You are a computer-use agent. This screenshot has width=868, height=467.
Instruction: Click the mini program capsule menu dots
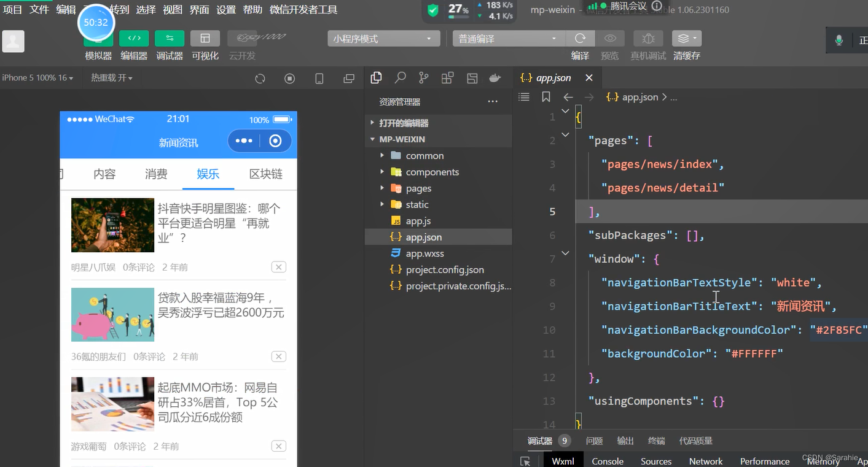[x=244, y=141]
